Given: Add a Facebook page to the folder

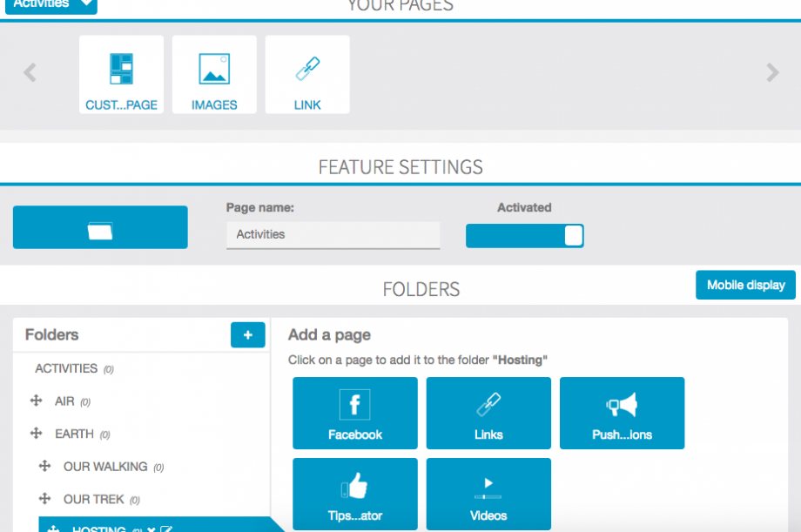Looking at the screenshot, I should pos(354,413).
